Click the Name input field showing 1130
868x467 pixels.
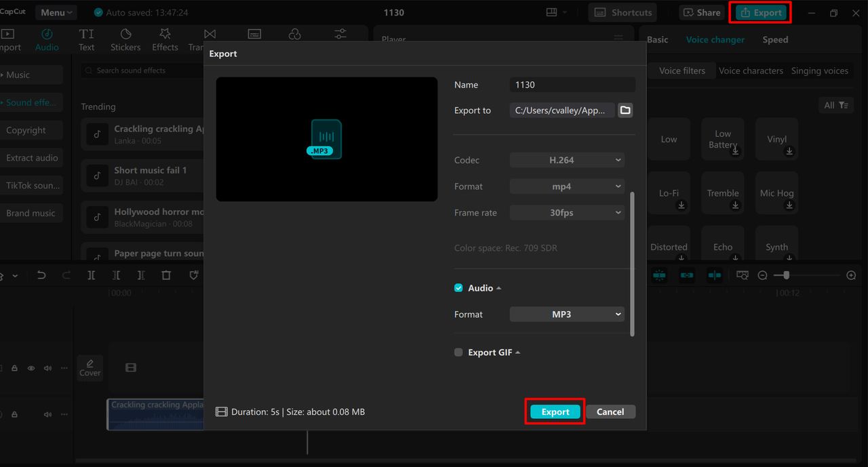(572, 85)
